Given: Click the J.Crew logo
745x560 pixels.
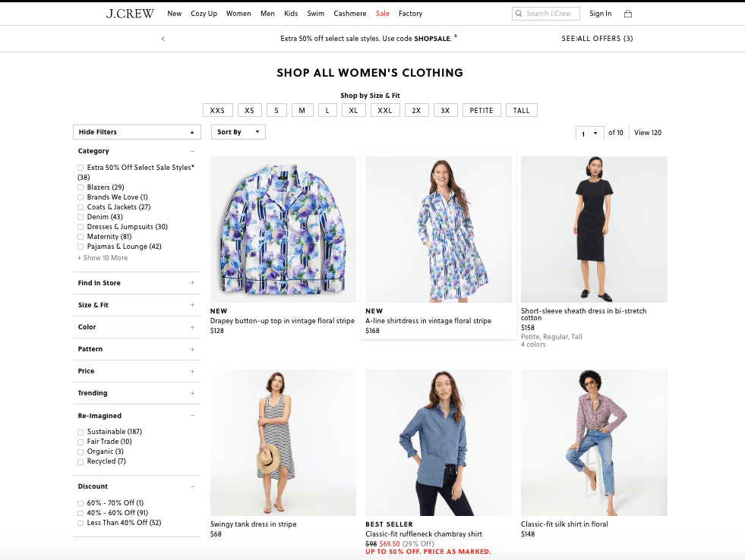Looking at the screenshot, I should pos(130,14).
